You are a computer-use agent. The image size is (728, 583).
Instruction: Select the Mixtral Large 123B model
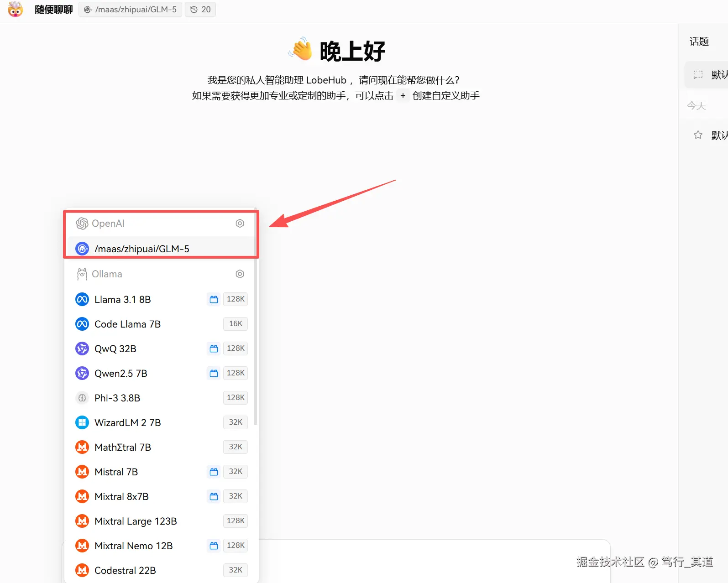(x=161, y=521)
